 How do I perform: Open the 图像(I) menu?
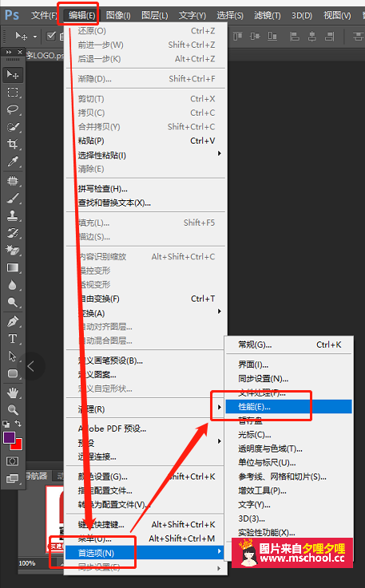pyautogui.click(x=118, y=15)
